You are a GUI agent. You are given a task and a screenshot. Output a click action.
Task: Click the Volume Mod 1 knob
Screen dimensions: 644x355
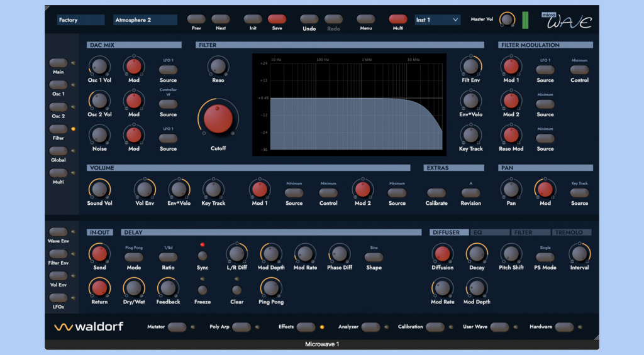[x=260, y=189]
